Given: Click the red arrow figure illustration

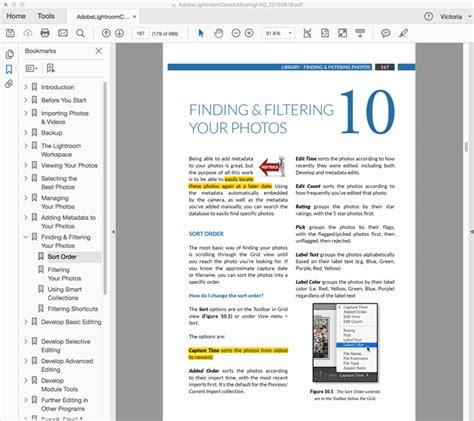Looking at the screenshot, I should [273, 166].
